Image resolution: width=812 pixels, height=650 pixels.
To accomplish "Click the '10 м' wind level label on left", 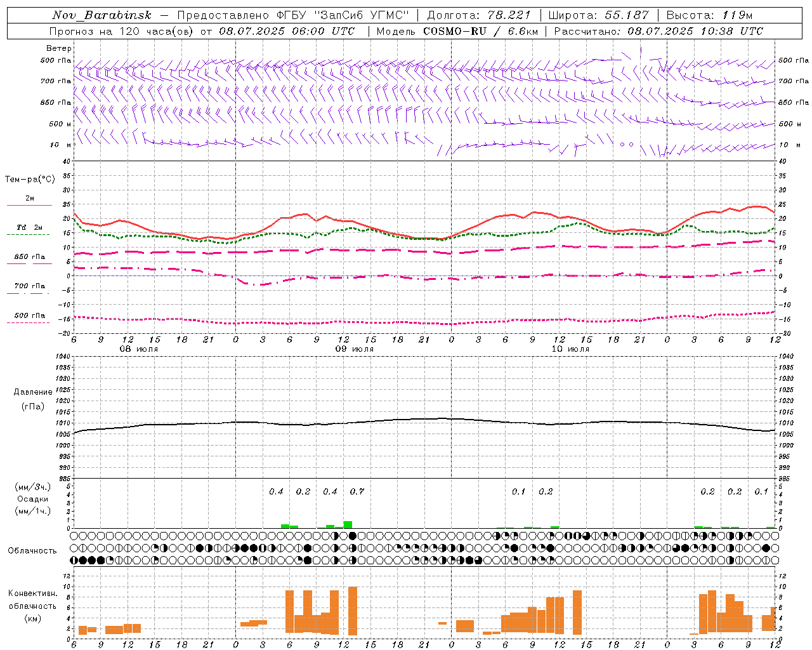I will pyautogui.click(x=61, y=145).
